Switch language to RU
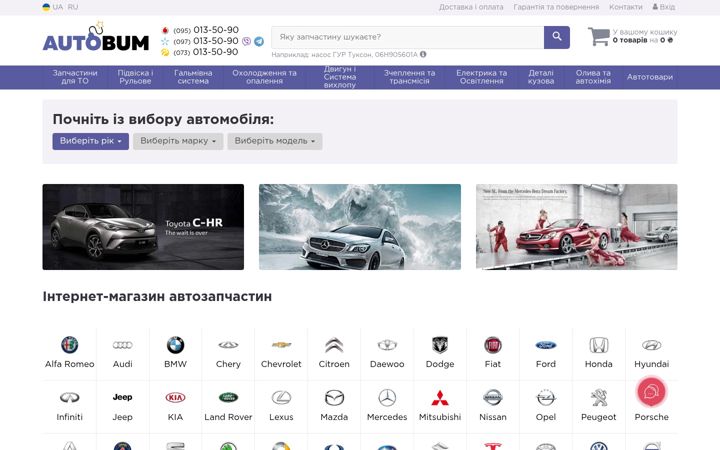 tap(73, 7)
